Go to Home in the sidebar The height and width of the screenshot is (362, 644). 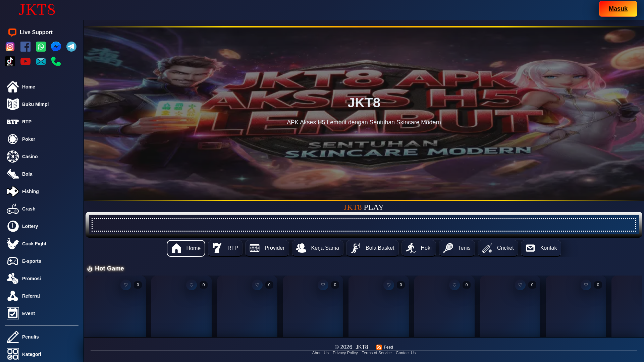(x=42, y=87)
